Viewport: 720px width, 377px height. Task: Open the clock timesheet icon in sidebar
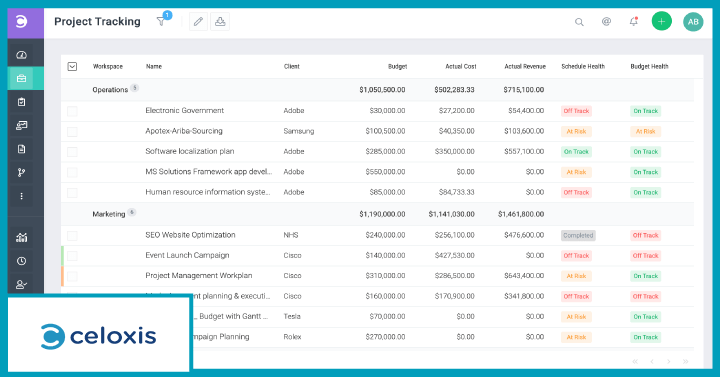[22, 261]
